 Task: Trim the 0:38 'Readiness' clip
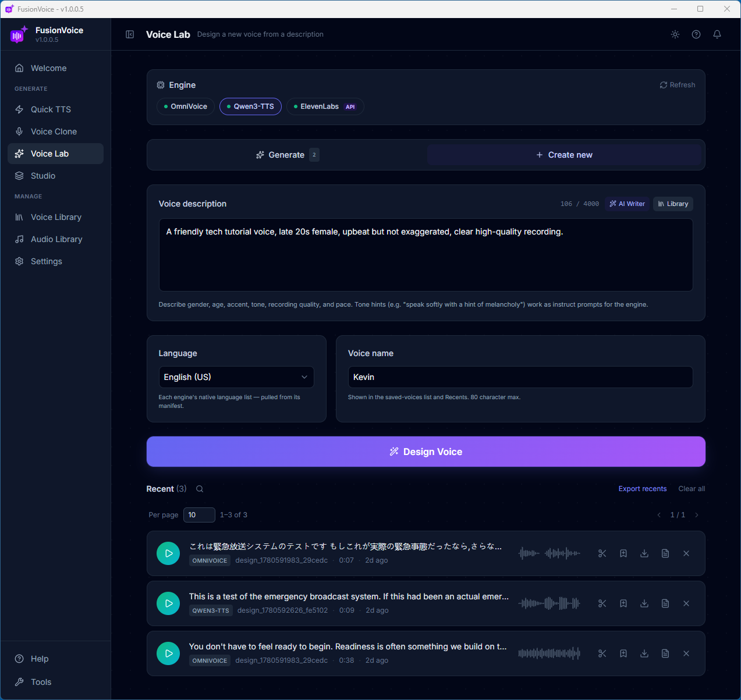point(602,653)
